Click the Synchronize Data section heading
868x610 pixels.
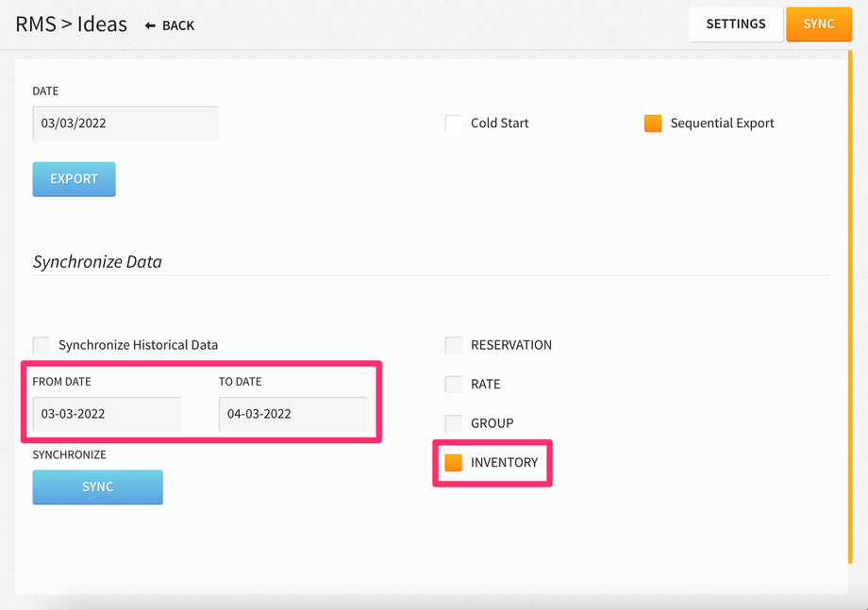click(97, 261)
